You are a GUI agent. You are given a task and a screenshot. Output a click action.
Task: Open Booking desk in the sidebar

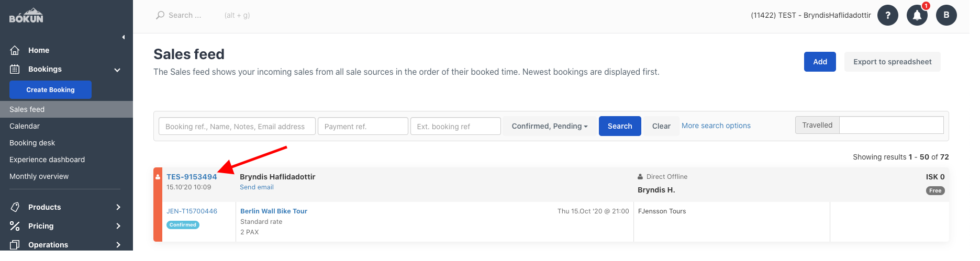(32, 143)
